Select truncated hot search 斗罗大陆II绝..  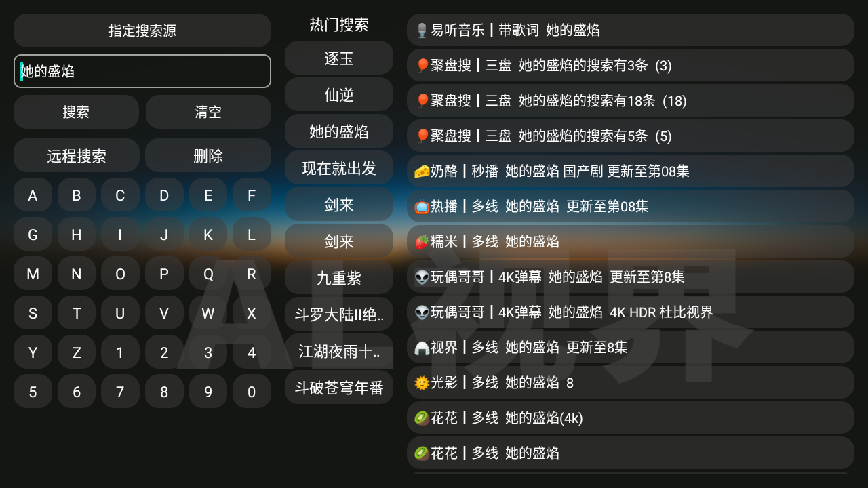[338, 315]
